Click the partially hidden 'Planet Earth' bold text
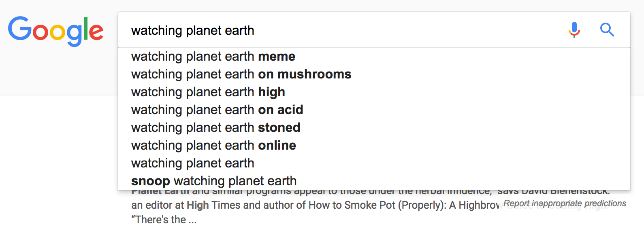 (160, 192)
